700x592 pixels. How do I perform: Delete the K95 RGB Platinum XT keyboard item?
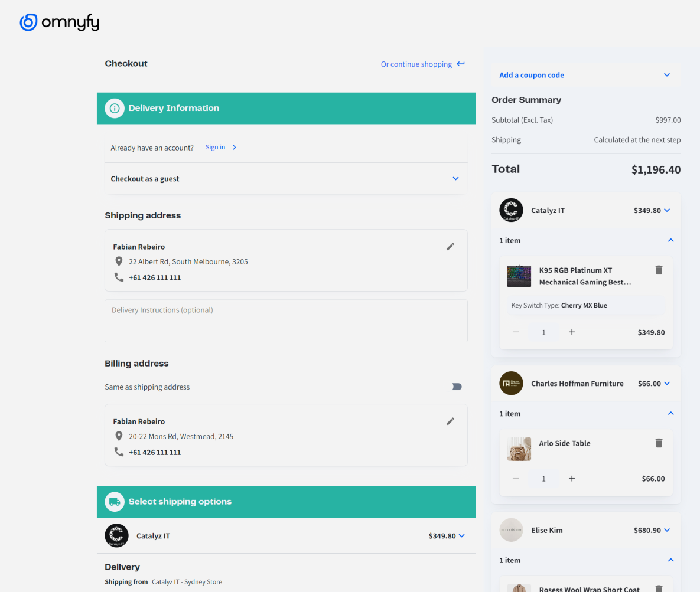tap(659, 270)
